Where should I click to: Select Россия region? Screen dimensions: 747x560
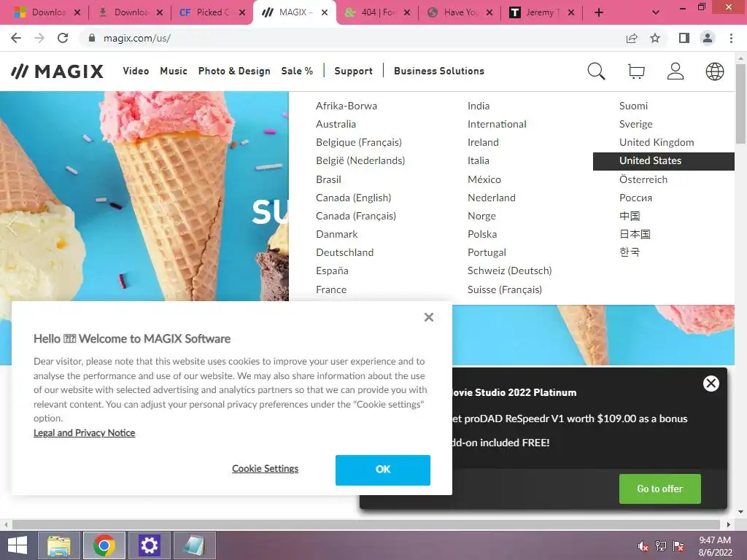point(635,198)
